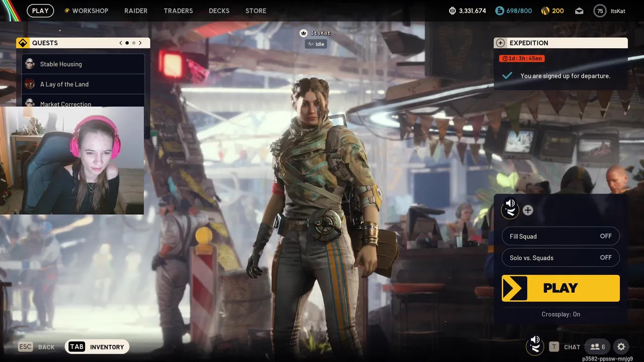Open the T Chat button
This screenshot has width=644, height=362.
coord(565,347)
